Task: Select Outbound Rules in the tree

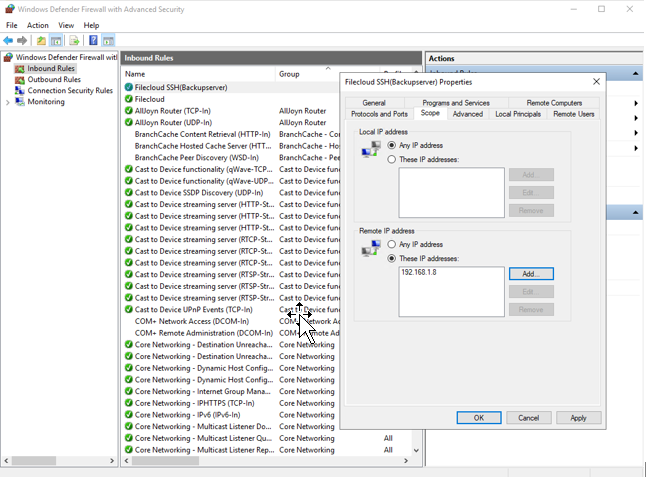Action: [x=54, y=80]
